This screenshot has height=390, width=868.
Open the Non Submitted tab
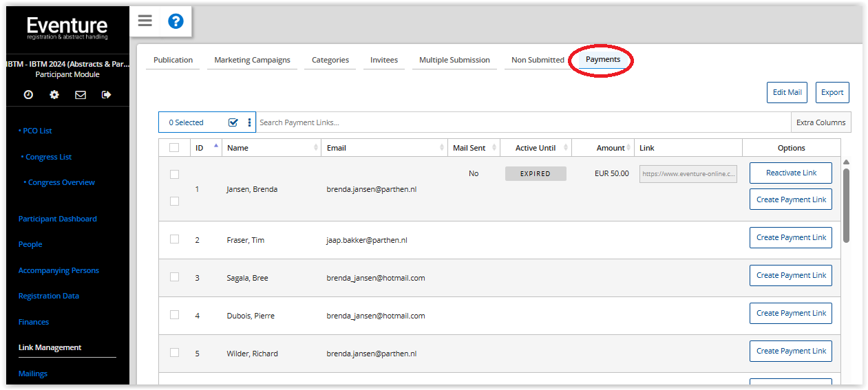tap(538, 60)
